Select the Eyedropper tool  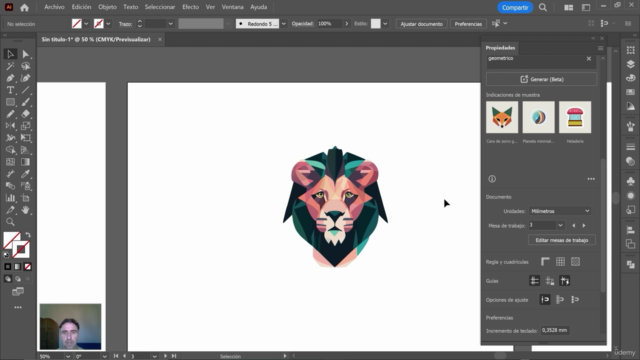click(26, 174)
